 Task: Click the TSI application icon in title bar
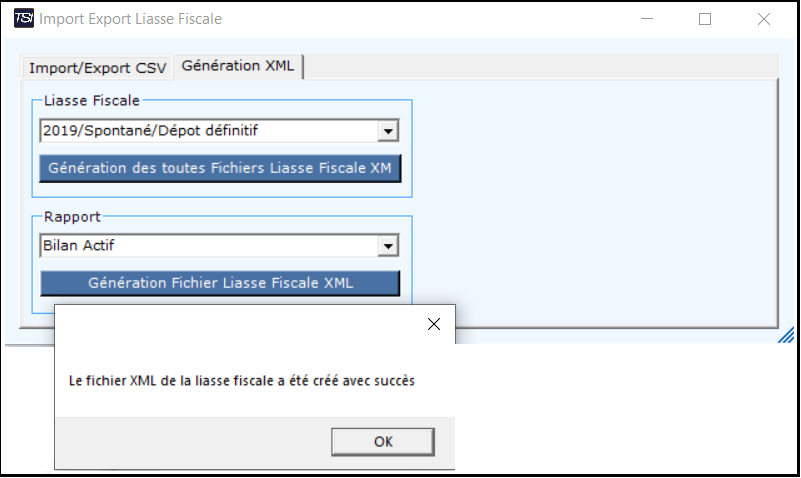point(23,18)
